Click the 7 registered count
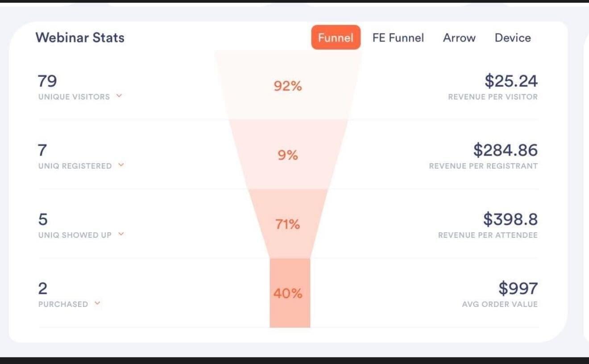This screenshot has height=364, width=589. (x=42, y=150)
